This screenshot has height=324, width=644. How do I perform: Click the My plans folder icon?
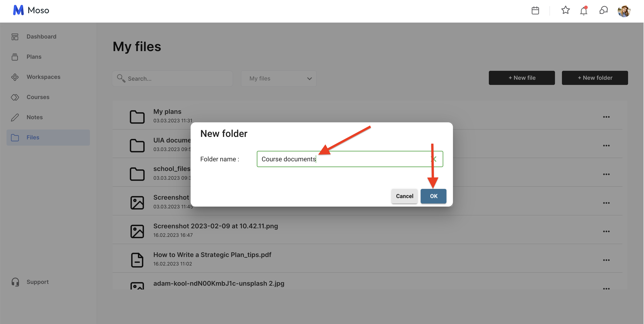tap(137, 117)
